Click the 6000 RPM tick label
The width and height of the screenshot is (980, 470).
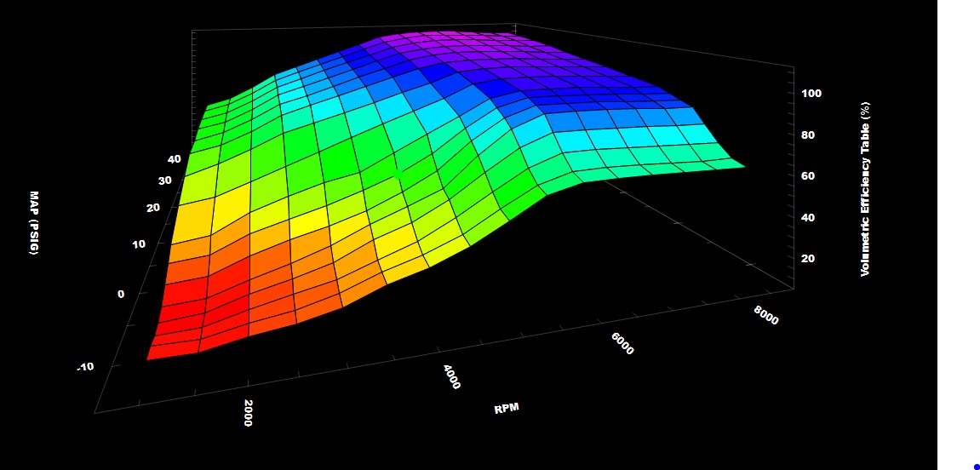pos(622,342)
